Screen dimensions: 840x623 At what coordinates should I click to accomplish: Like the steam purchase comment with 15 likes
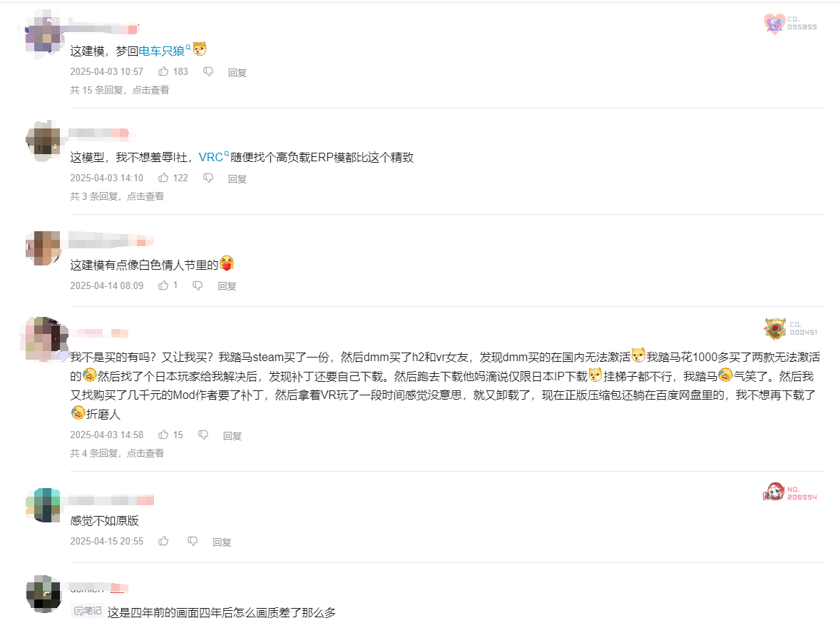point(163,435)
